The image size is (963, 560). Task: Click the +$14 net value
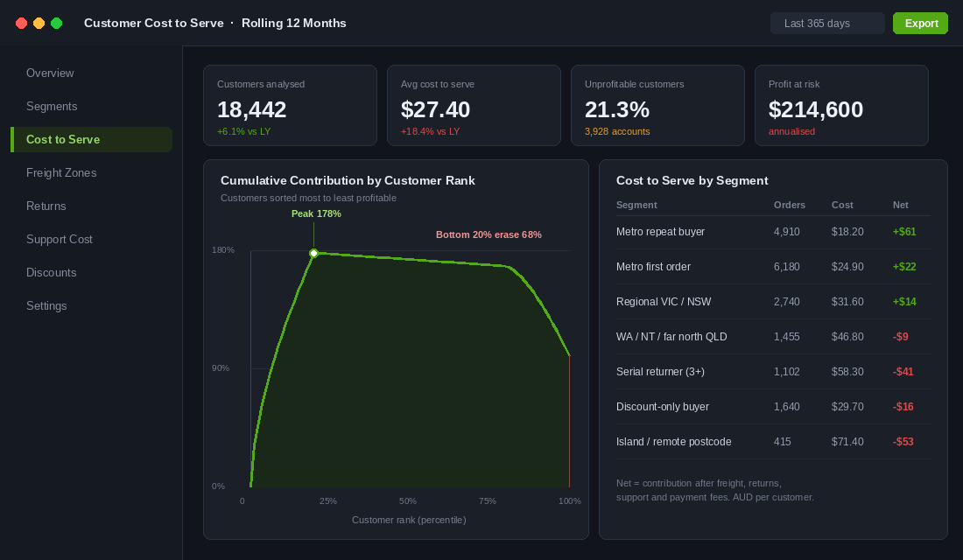point(904,302)
